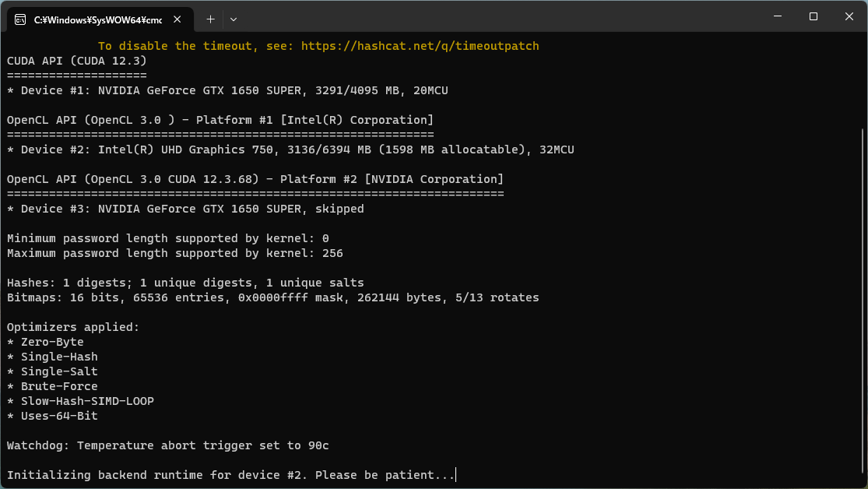Maximize the terminal window
The width and height of the screenshot is (868, 489).
pos(814,16)
